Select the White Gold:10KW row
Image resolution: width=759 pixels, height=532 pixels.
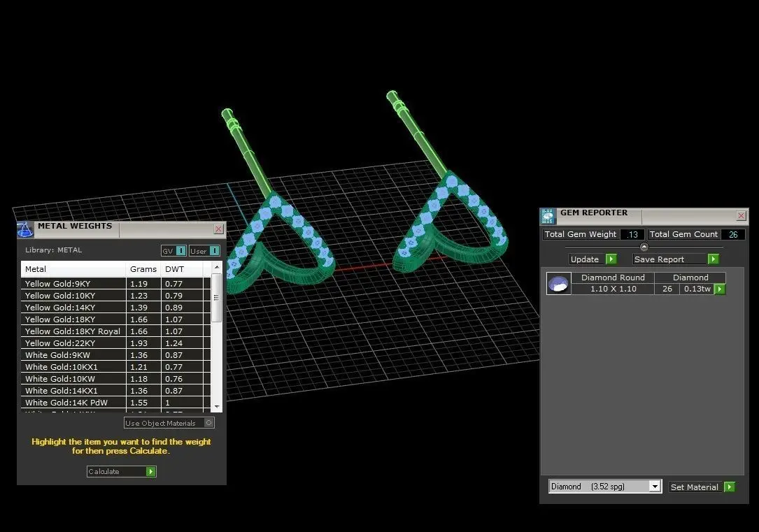(115, 379)
